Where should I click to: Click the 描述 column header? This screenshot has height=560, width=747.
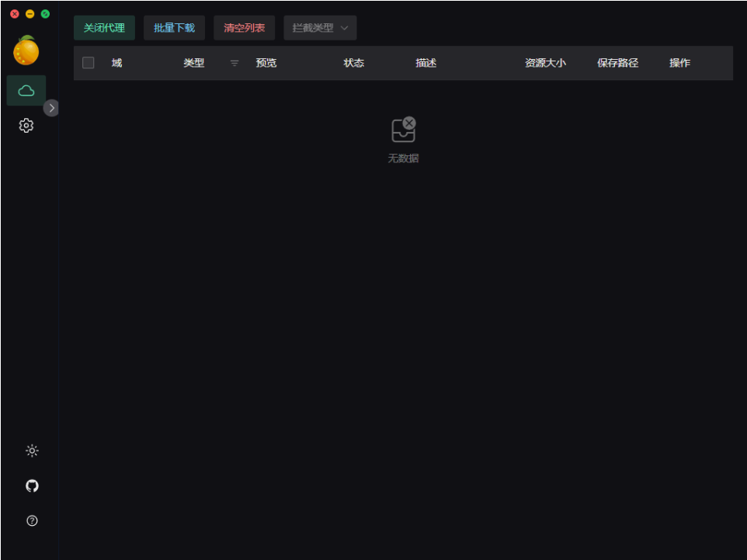coord(425,63)
